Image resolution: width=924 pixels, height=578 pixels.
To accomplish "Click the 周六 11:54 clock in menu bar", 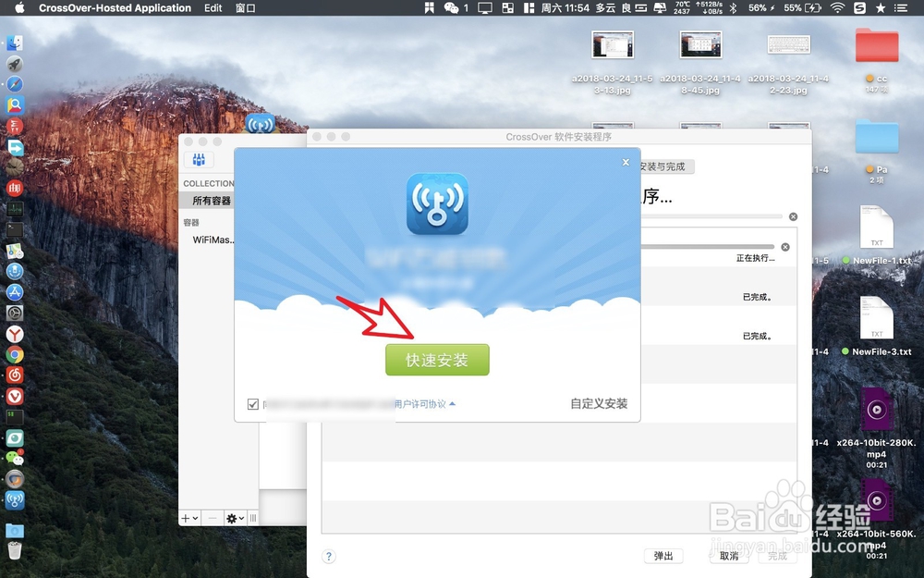I will [x=565, y=7].
